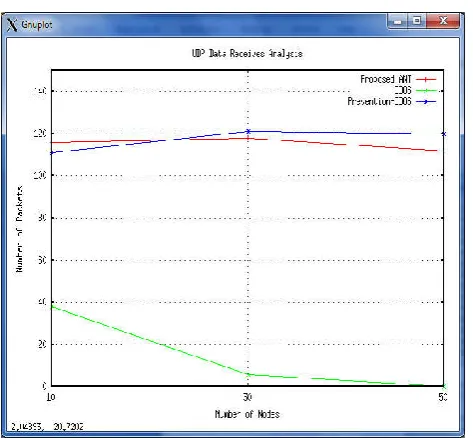Click the y-axis tick label 100
473x438 pixels.
[x=40, y=175]
